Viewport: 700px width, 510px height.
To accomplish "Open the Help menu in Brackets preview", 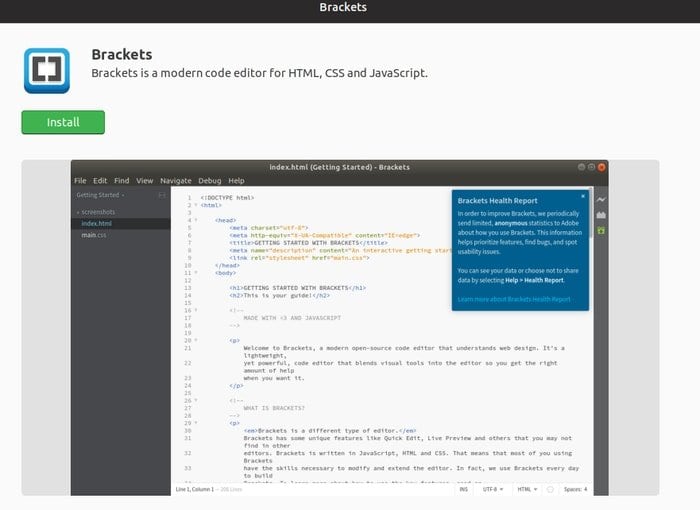I will [x=236, y=180].
